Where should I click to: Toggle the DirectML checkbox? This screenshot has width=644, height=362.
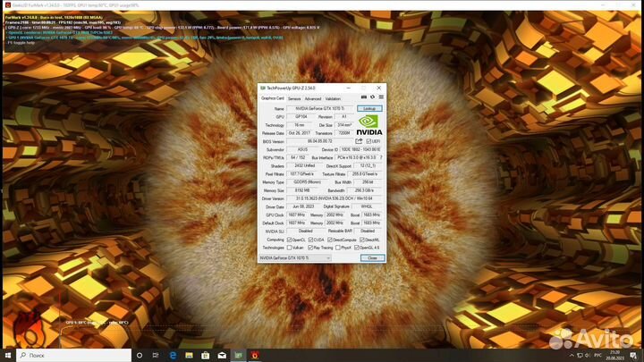click(362, 240)
